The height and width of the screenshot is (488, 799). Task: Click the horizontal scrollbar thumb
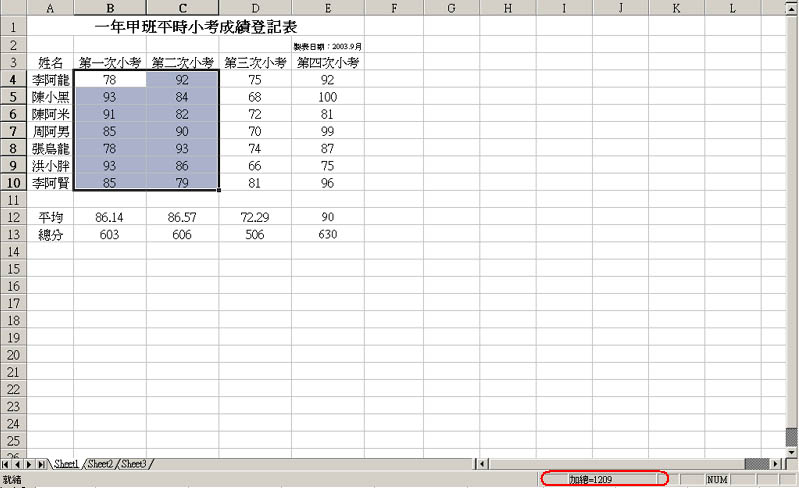click(759, 464)
